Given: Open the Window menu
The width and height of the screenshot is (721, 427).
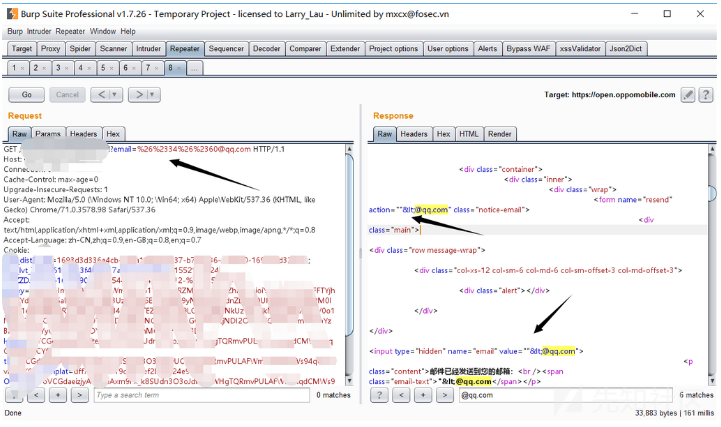Looking at the screenshot, I should click(102, 31).
